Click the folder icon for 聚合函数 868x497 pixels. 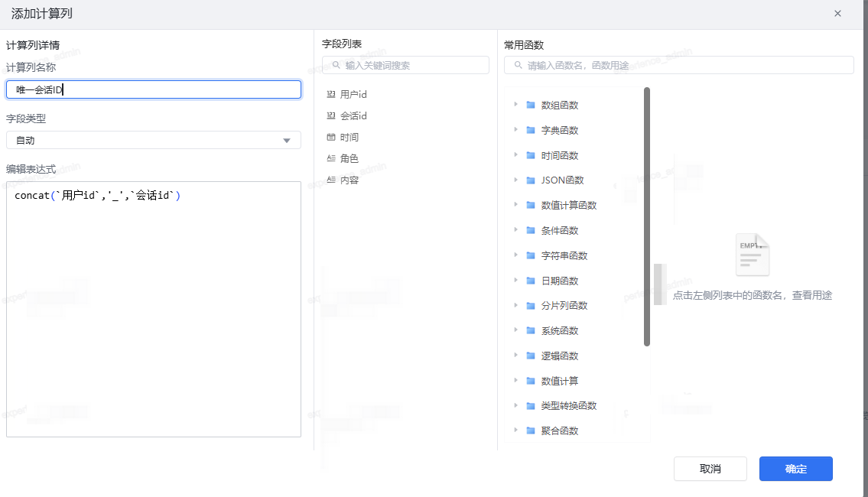(x=531, y=430)
